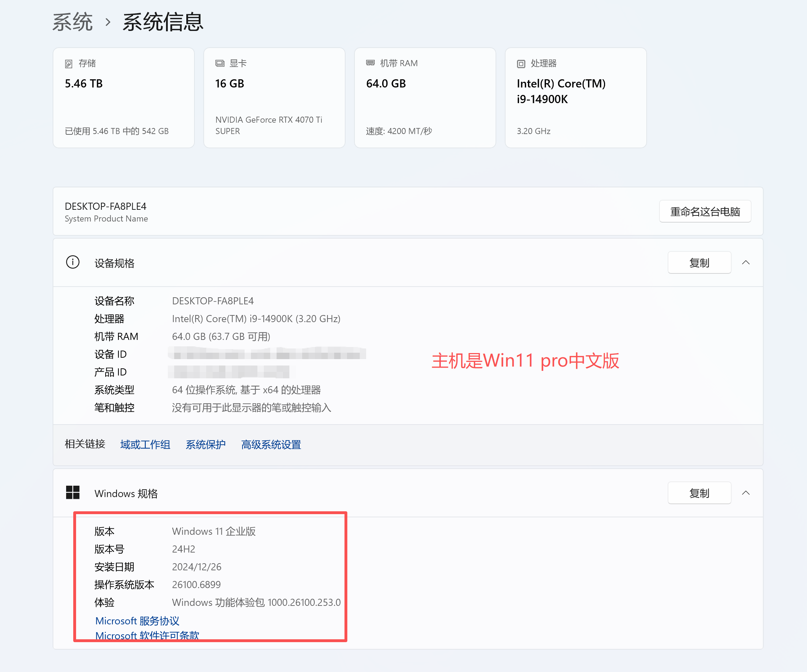
Task: Click the storage disk icon
Action: tap(68, 64)
